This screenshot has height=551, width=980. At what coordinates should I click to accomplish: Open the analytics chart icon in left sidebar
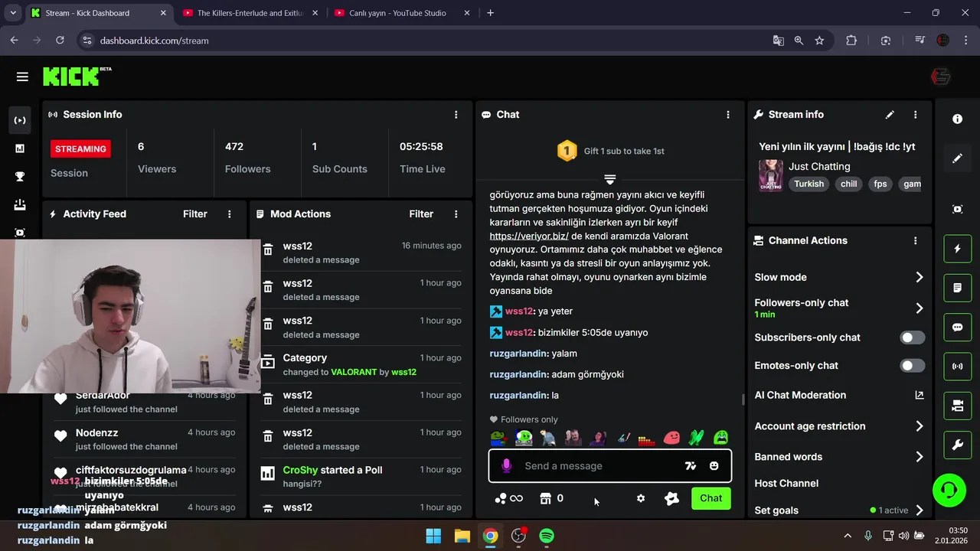tap(20, 148)
